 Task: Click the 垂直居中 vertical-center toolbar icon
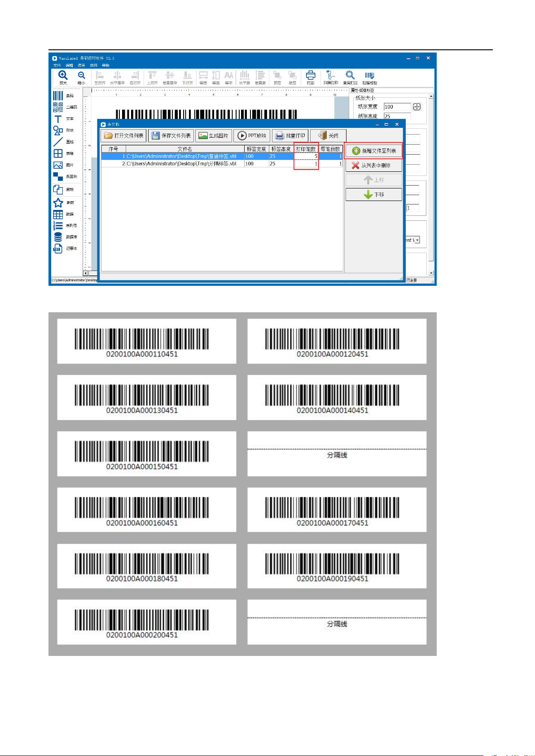click(x=170, y=75)
